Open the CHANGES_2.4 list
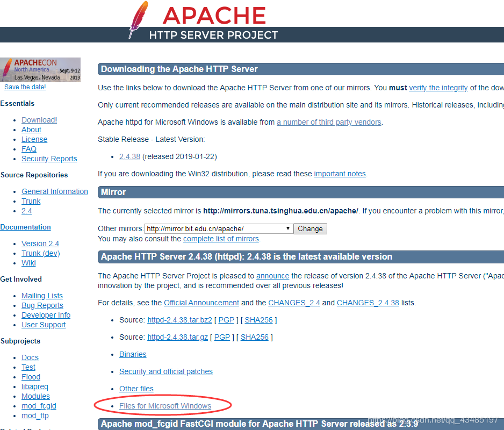 point(294,303)
